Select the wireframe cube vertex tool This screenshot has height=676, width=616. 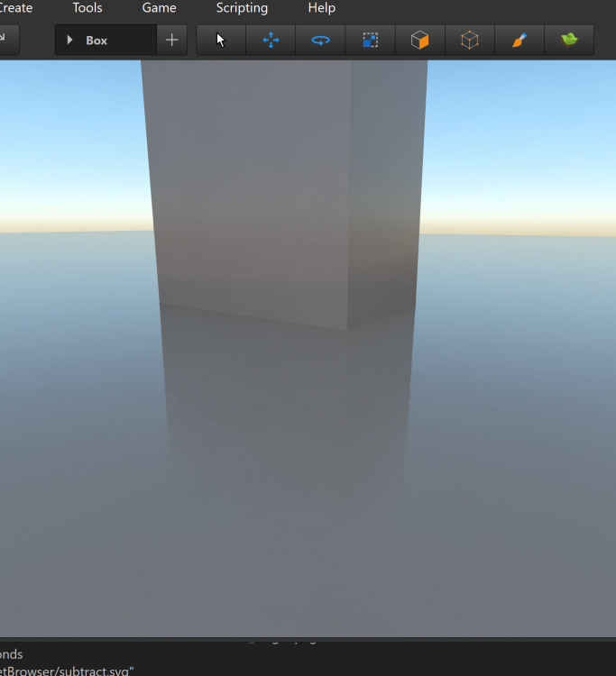pyautogui.click(x=469, y=40)
